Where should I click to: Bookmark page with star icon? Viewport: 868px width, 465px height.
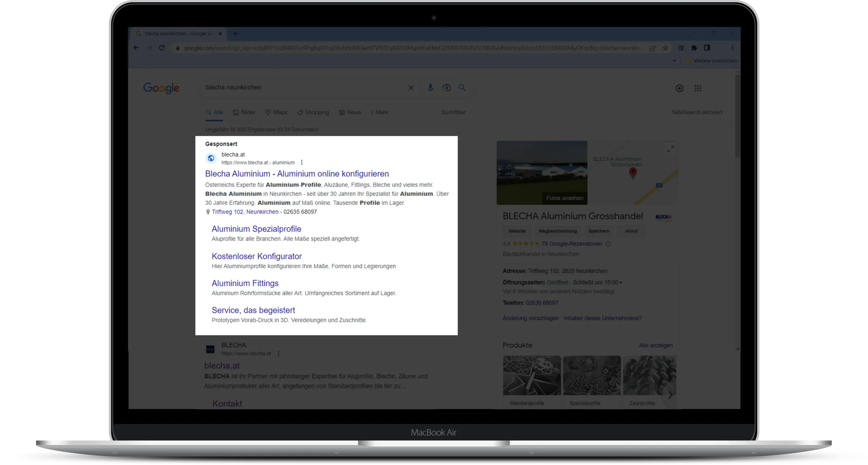665,48
